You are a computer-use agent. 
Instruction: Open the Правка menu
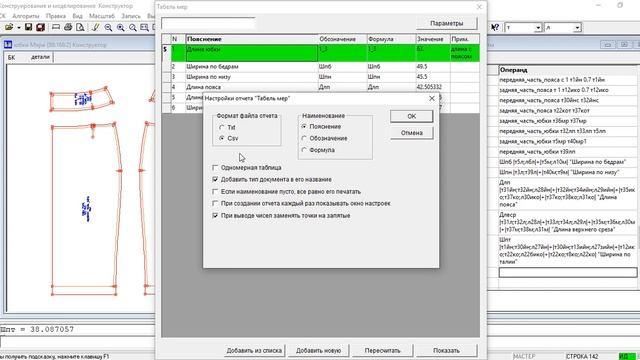click(x=56, y=16)
